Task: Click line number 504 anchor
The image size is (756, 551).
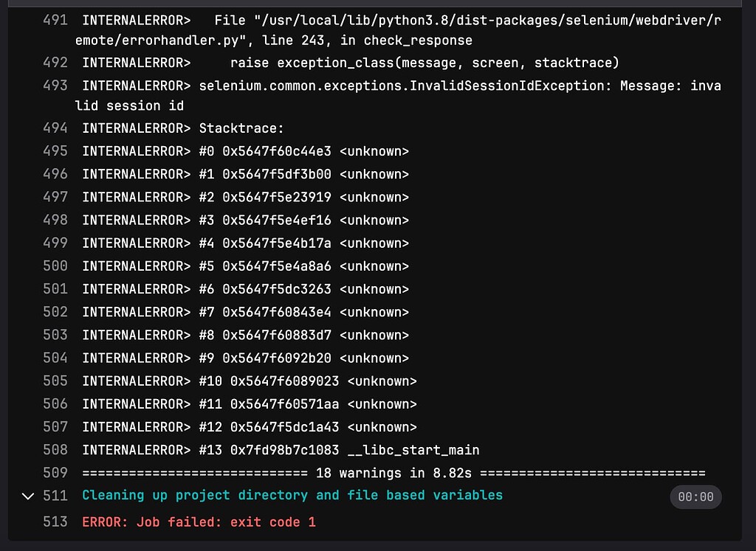Action: pos(55,358)
